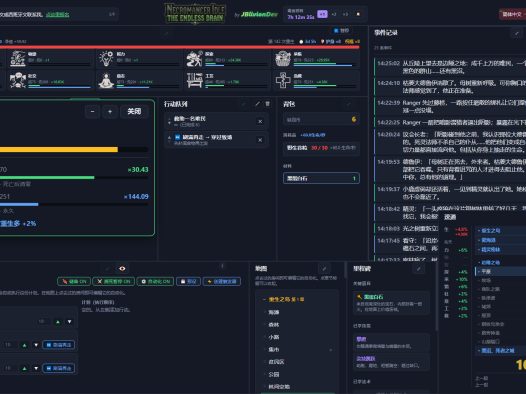
Task: Click collapse icon in 背包 panel header
Action: pos(349,104)
